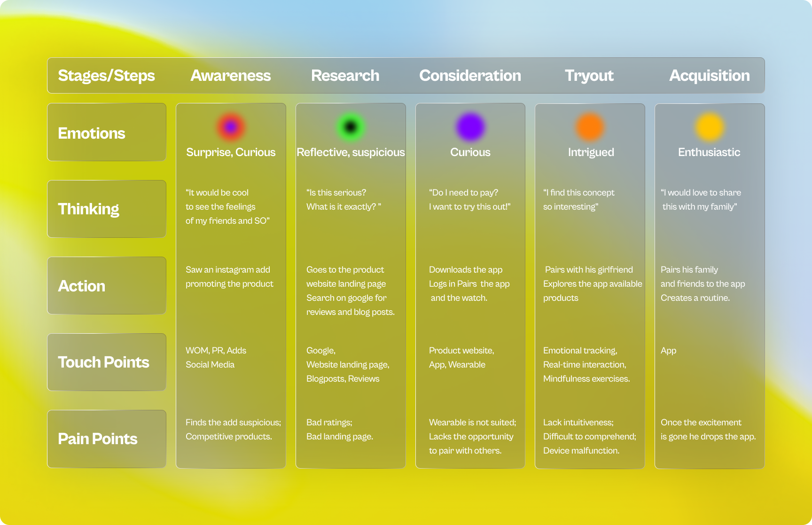Click the purple Consideration emotion circle

click(470, 127)
